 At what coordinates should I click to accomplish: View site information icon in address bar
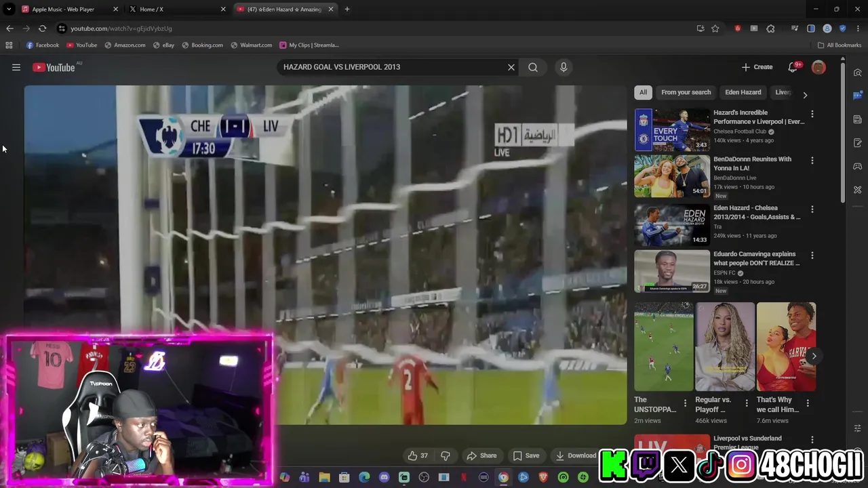[62, 28]
